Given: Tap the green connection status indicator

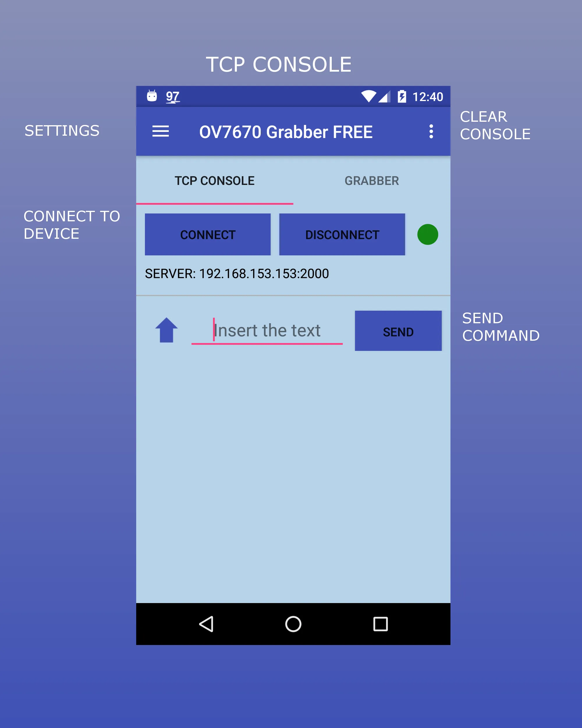Looking at the screenshot, I should coord(428,235).
